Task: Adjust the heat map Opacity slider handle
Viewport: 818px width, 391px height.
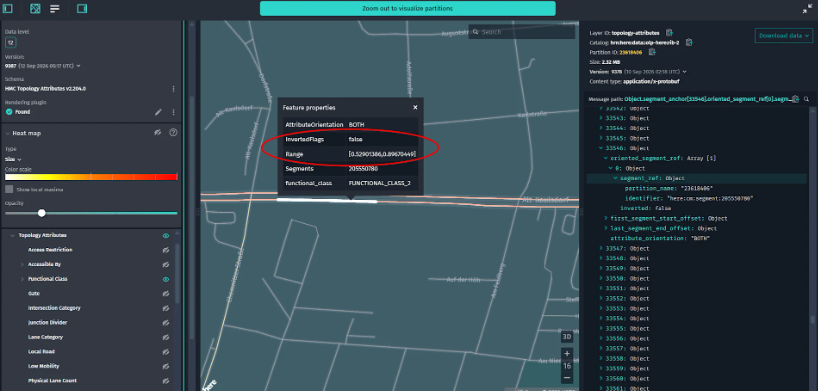Action: pyautogui.click(x=42, y=213)
